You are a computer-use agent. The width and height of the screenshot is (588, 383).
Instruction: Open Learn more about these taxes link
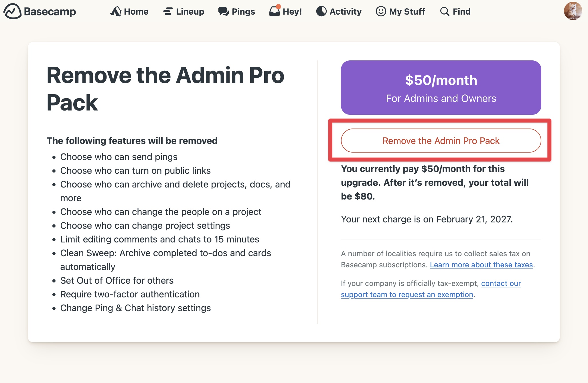click(x=482, y=265)
